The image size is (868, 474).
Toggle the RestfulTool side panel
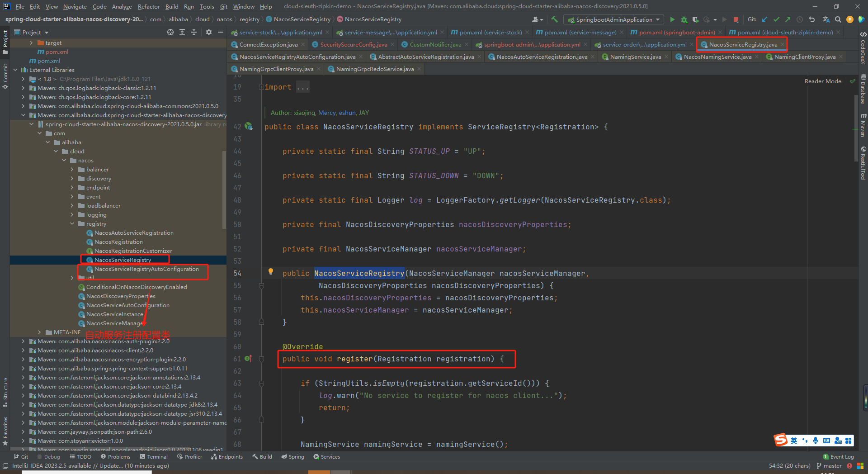[x=863, y=163]
